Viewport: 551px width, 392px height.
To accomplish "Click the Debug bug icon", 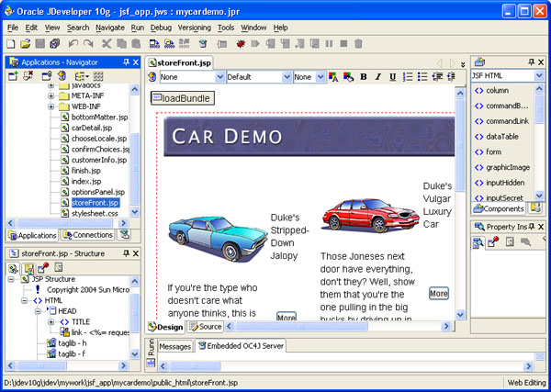I will click(241, 43).
